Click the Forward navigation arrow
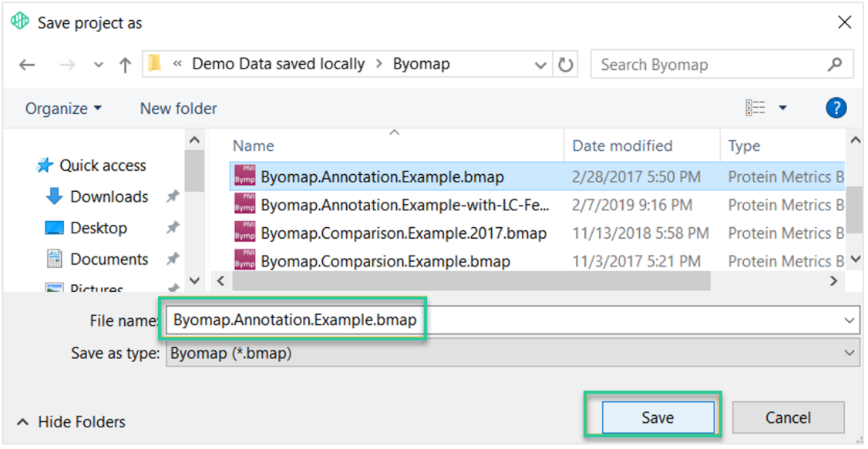 (x=67, y=65)
